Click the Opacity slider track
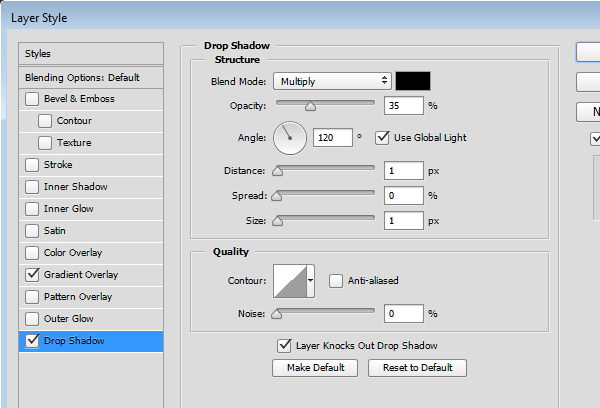 pyautogui.click(x=326, y=102)
